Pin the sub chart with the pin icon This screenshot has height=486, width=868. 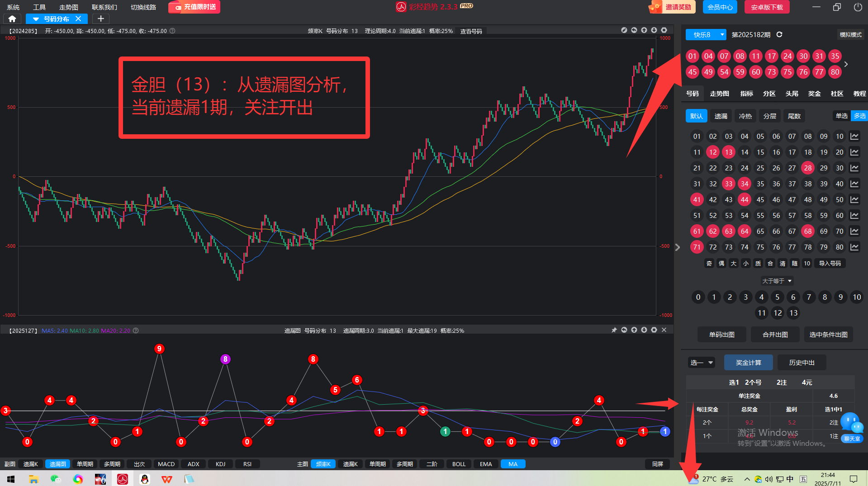tap(614, 330)
